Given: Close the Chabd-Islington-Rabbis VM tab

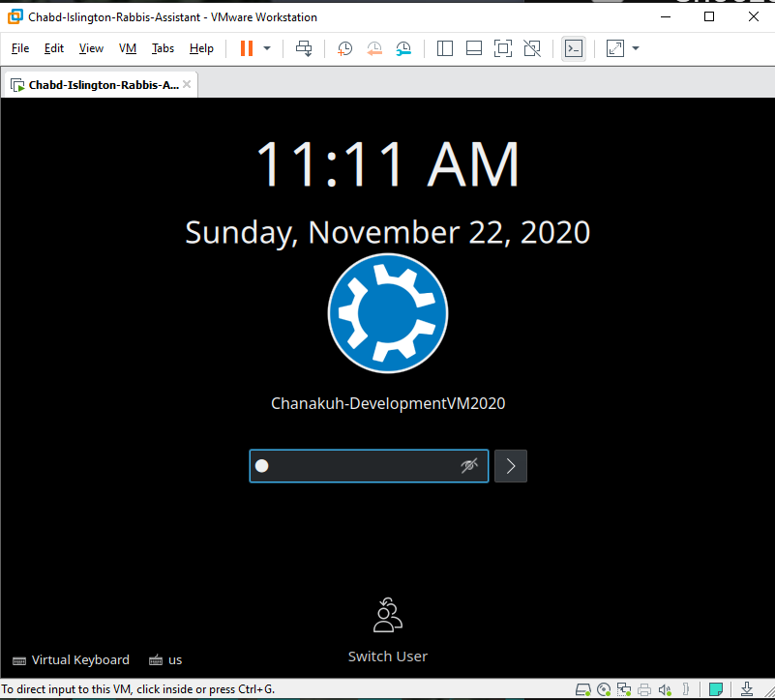Looking at the screenshot, I should (x=187, y=84).
